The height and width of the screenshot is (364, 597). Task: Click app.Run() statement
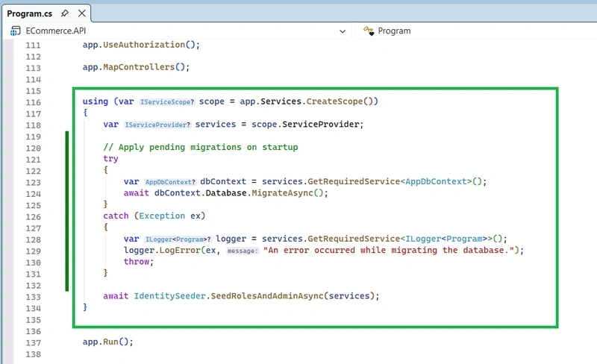[107, 342]
